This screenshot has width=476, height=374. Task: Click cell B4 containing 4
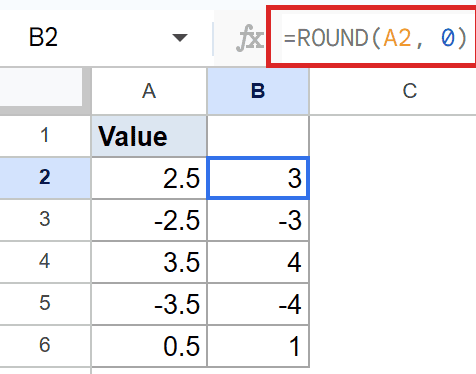click(x=258, y=262)
